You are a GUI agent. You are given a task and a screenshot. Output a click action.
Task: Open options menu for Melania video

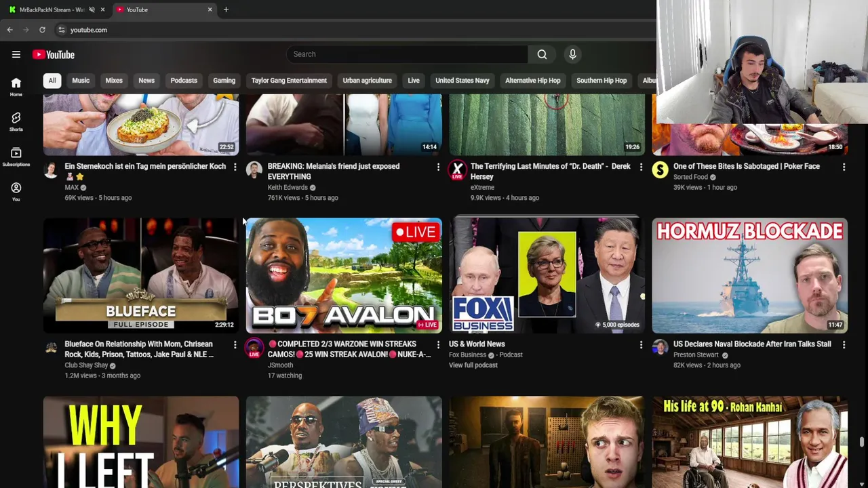437,167
